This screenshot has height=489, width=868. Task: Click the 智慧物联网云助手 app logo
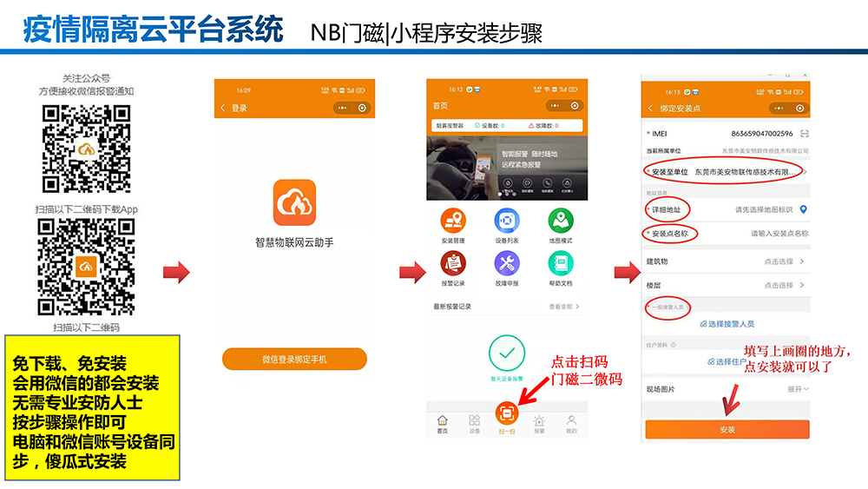294,202
